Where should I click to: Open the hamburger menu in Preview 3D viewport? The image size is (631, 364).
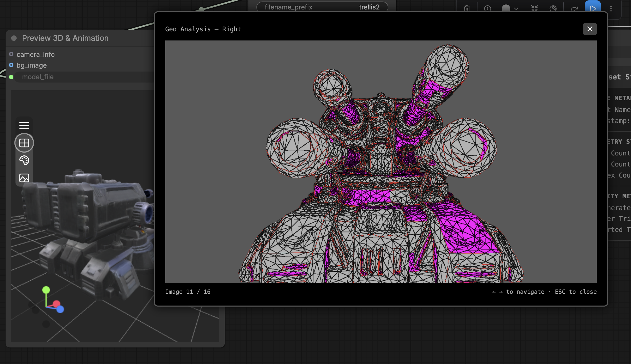coord(24,125)
